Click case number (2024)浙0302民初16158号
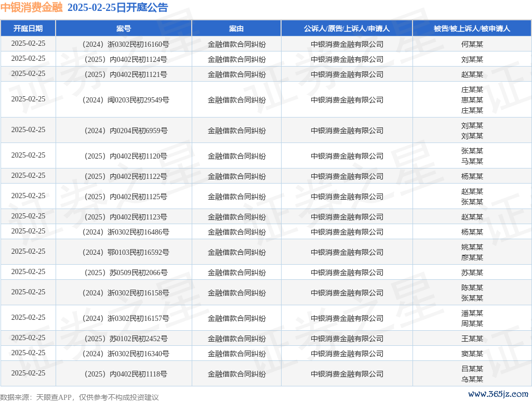The height and width of the screenshot is (402, 532). point(126,293)
